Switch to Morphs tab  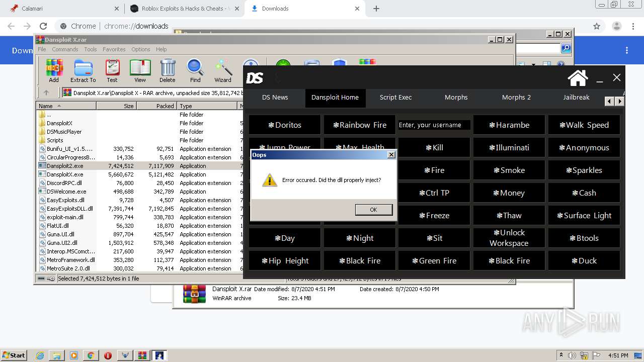click(x=456, y=98)
